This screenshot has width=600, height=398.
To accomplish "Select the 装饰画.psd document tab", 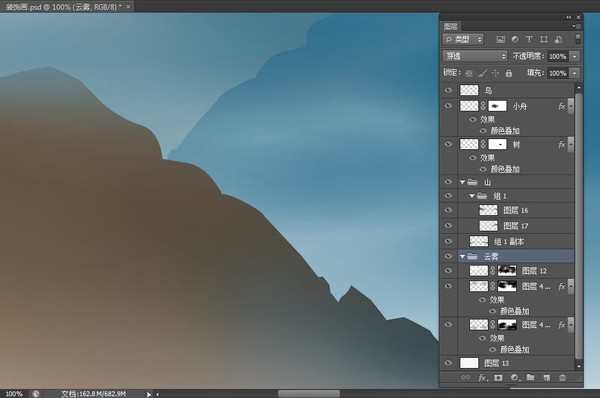I will (x=64, y=7).
